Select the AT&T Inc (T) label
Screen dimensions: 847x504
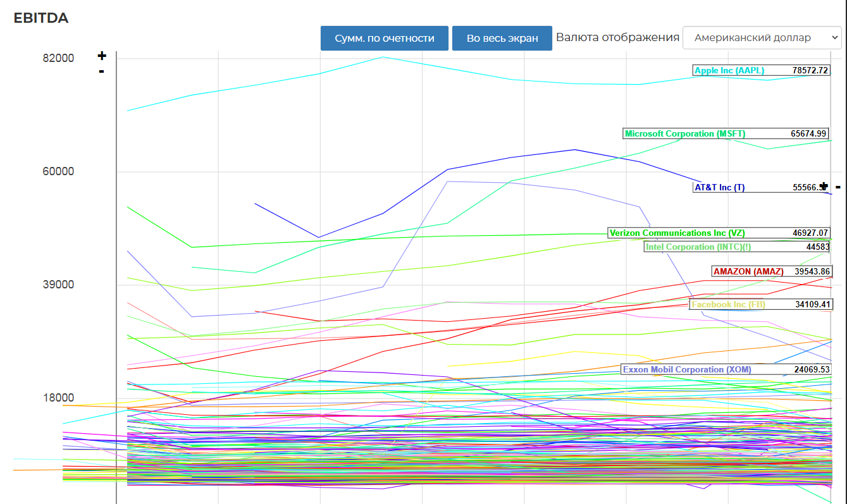720,187
